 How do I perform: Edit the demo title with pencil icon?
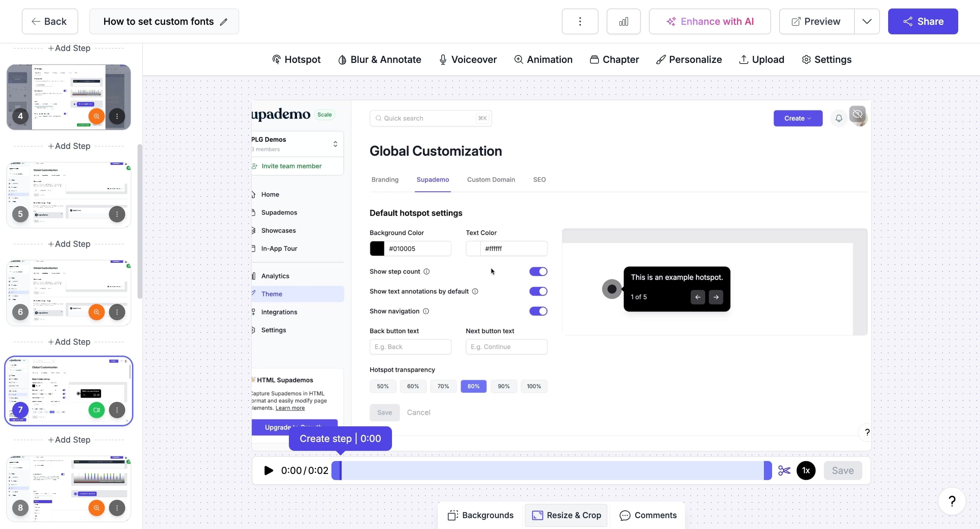click(x=224, y=22)
